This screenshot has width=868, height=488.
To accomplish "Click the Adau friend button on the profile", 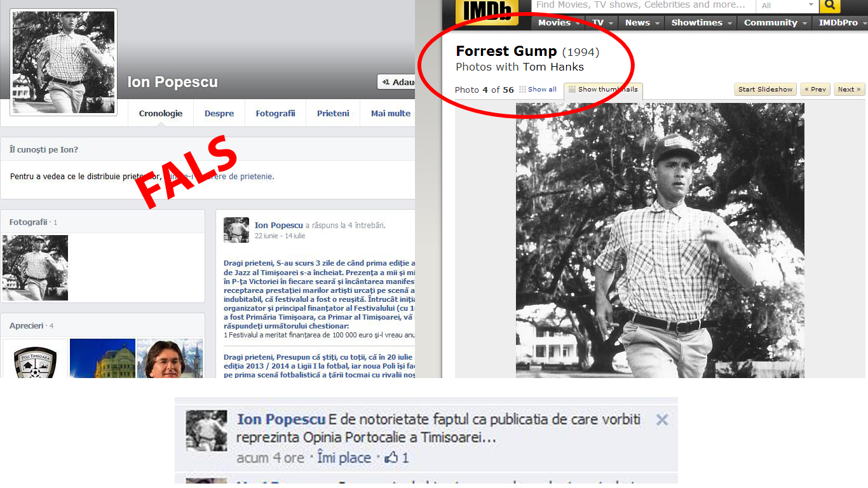I will pyautogui.click(x=396, y=82).
